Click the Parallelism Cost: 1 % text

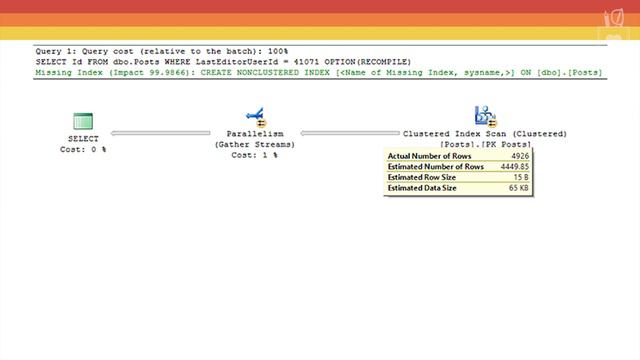point(255,155)
